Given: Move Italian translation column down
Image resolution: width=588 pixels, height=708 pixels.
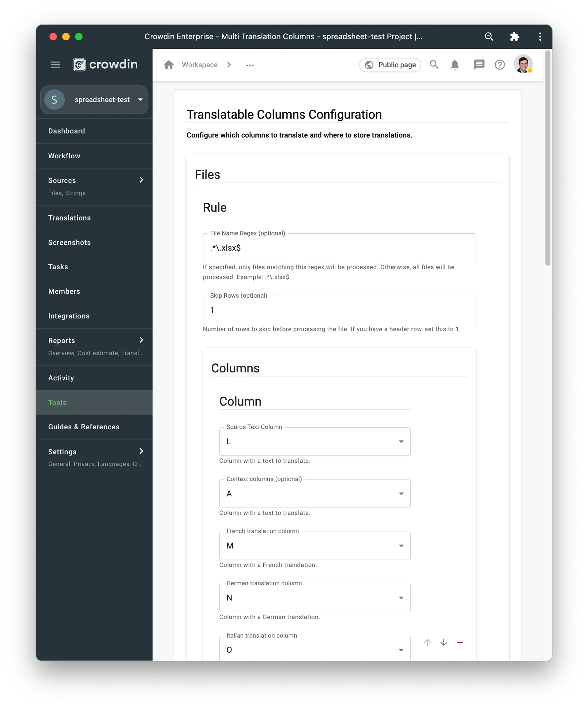Looking at the screenshot, I should [x=444, y=642].
